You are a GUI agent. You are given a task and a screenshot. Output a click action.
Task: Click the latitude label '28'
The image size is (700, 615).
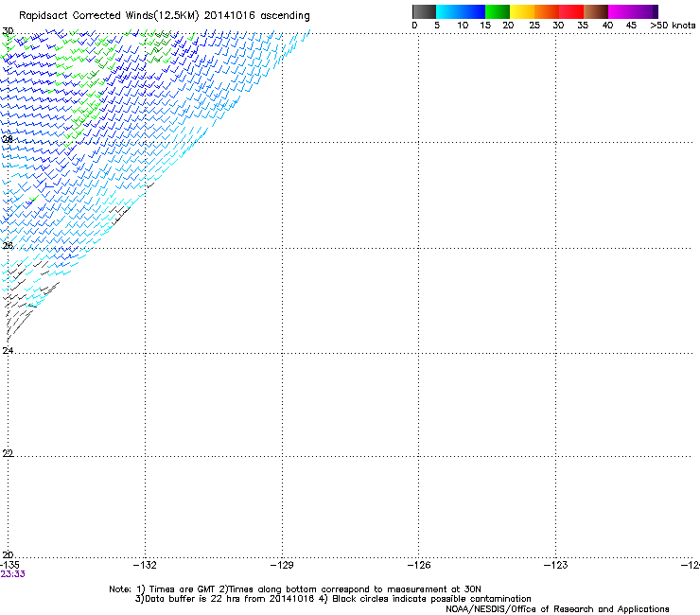(8, 139)
